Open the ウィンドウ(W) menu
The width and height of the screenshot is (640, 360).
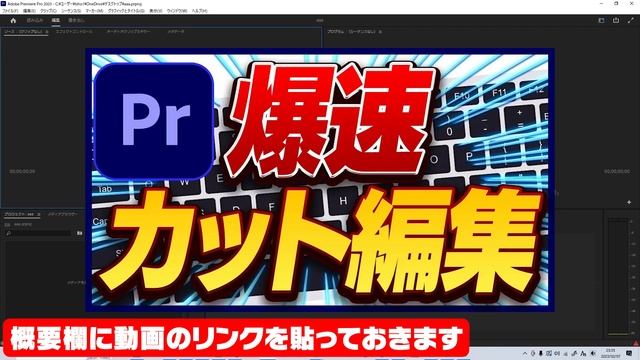click(x=177, y=11)
